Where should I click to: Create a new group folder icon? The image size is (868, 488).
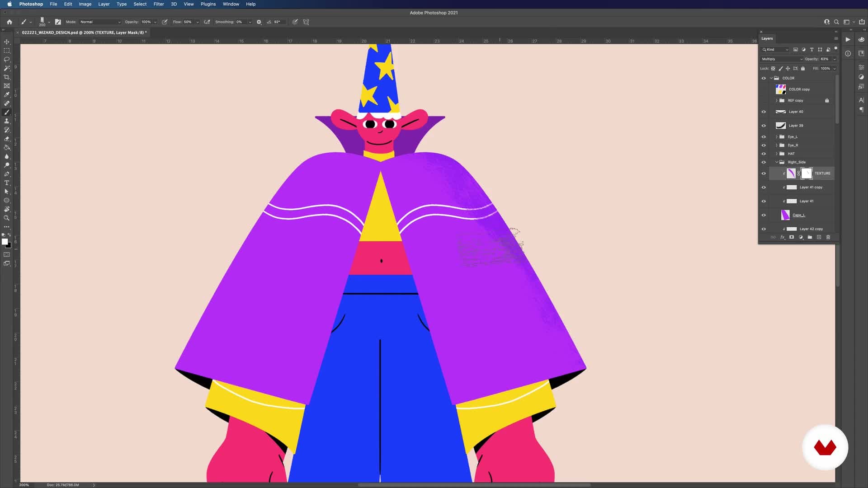(810, 237)
